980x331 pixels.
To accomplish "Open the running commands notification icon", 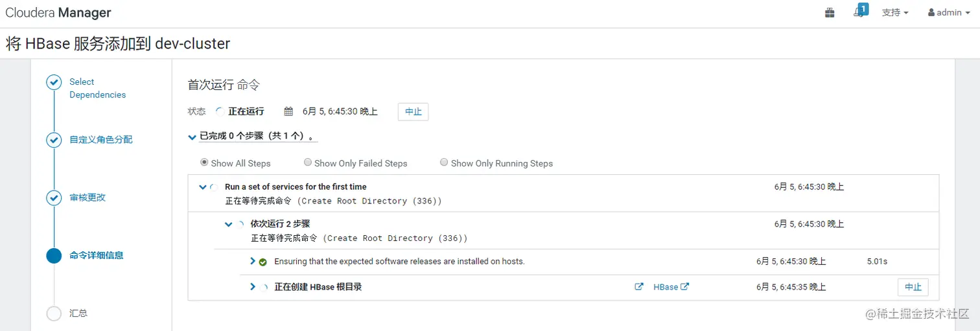I will point(859,11).
